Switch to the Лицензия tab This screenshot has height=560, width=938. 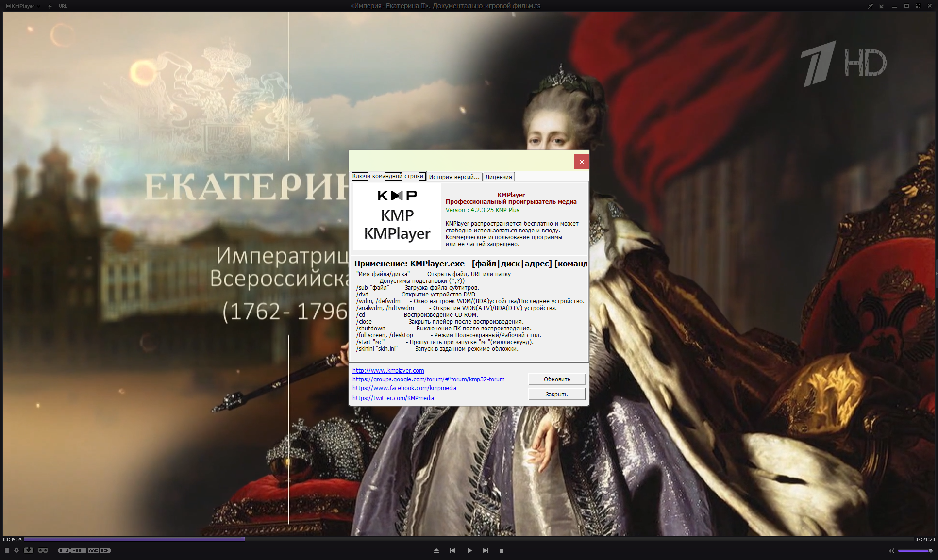coord(499,177)
